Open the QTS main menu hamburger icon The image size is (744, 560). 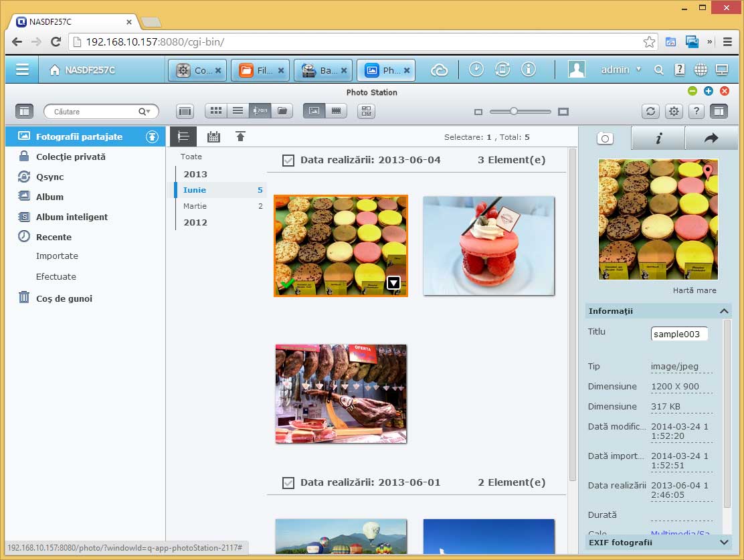click(22, 70)
